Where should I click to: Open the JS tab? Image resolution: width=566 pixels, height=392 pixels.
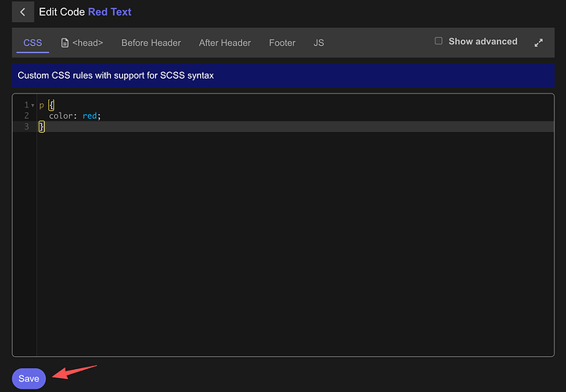click(x=318, y=43)
